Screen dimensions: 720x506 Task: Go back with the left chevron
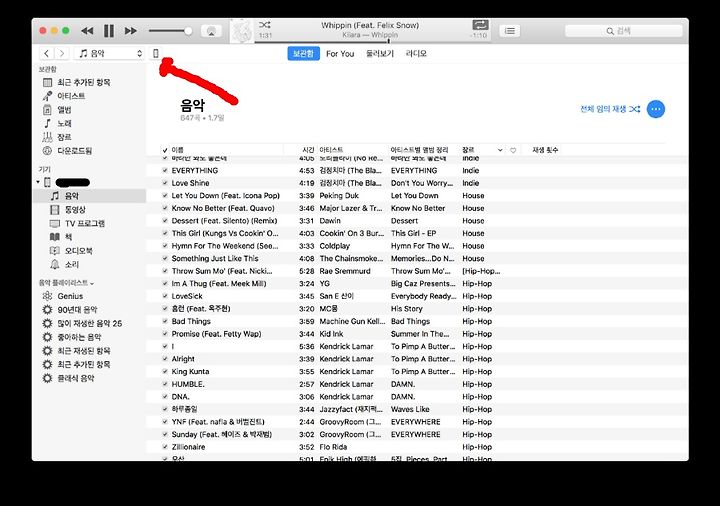click(47, 53)
